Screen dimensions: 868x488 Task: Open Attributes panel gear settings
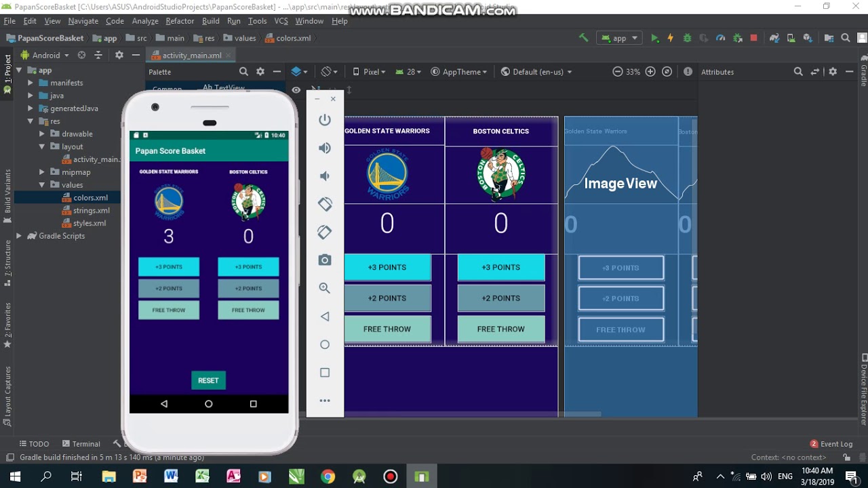(833, 71)
